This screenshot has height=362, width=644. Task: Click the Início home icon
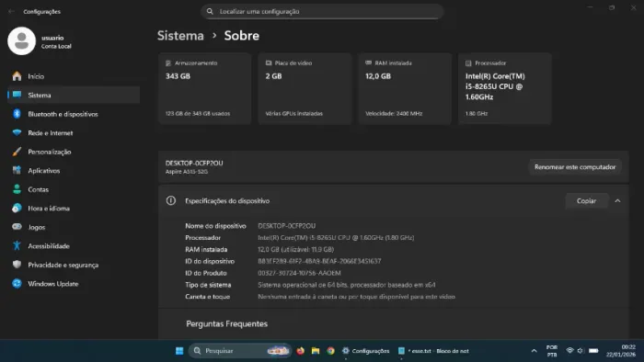tap(17, 76)
